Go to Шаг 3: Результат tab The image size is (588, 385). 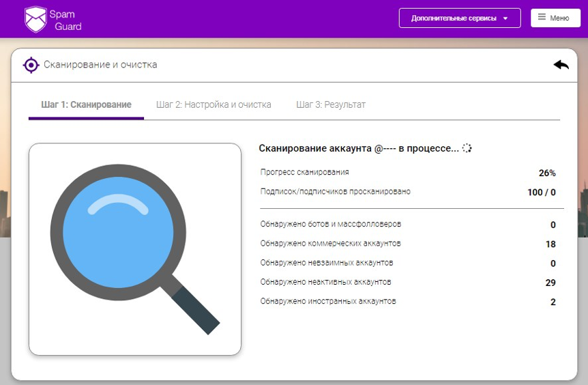coord(331,104)
